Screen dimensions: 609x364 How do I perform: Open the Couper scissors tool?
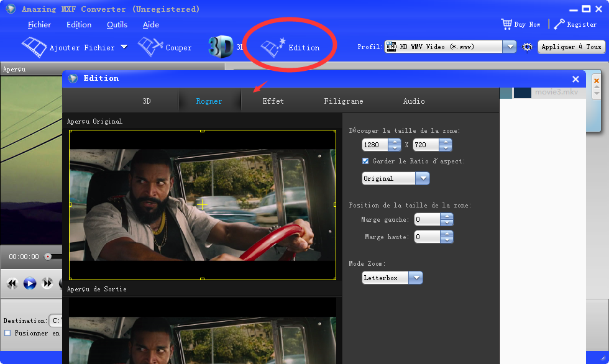click(150, 47)
